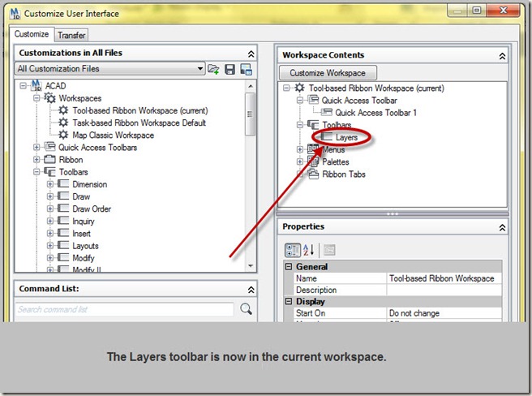
Task: Open the All Customization Files dropdown
Action: [200, 69]
